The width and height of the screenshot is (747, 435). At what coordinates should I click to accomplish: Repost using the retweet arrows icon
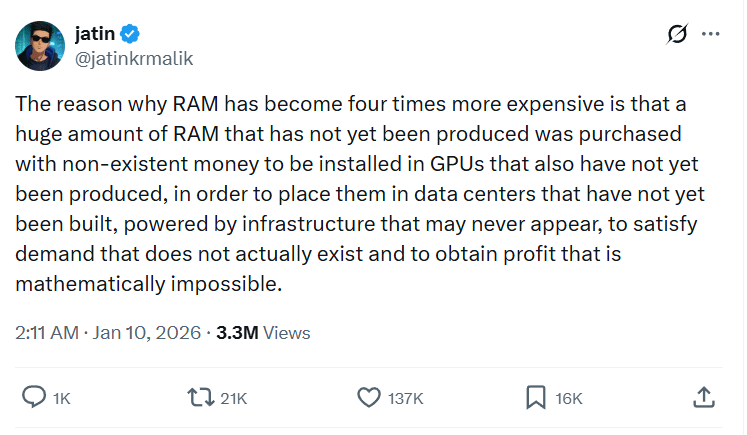(x=200, y=398)
